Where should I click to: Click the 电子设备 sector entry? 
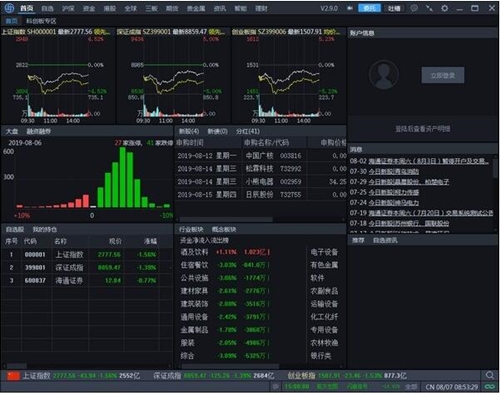[x=324, y=252]
